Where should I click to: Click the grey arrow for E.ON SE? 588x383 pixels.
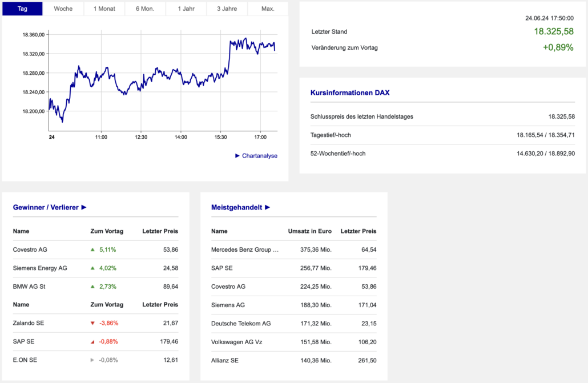(x=92, y=360)
